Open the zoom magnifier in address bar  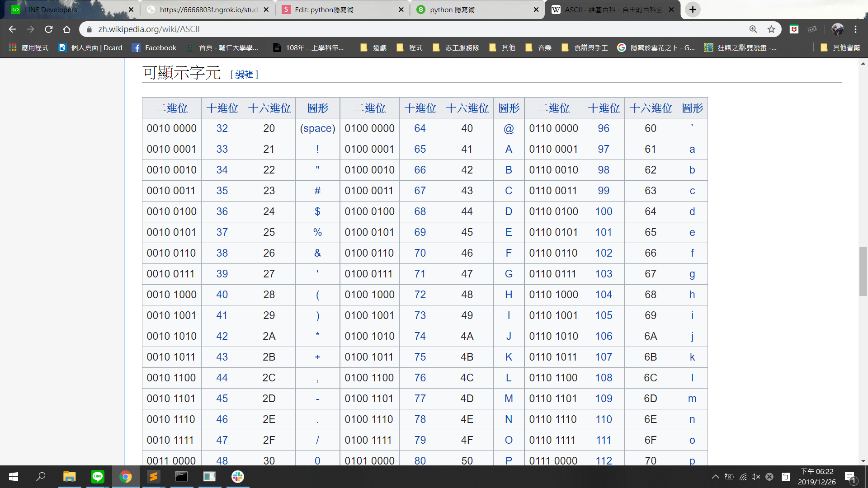753,29
